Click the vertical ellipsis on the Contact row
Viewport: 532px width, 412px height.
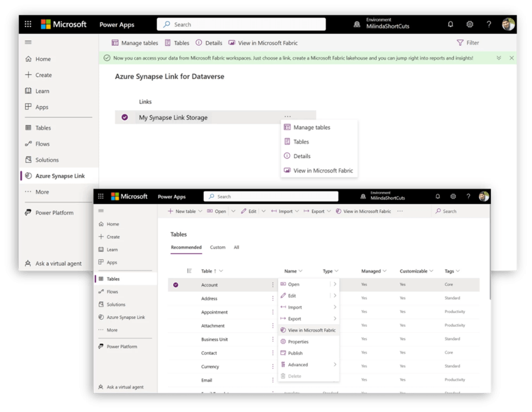(273, 353)
